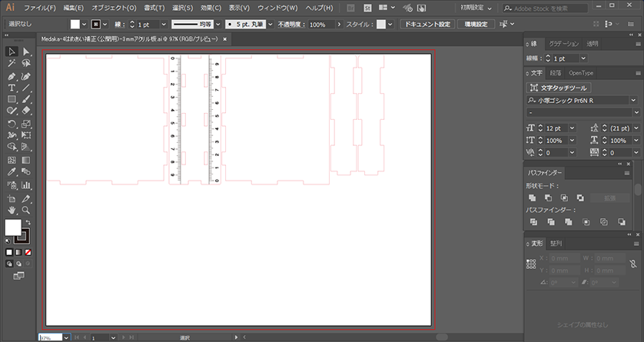This screenshot has height=342, width=644.
Task: Open the zoom level dropdown in status bar
Action: (x=66, y=337)
